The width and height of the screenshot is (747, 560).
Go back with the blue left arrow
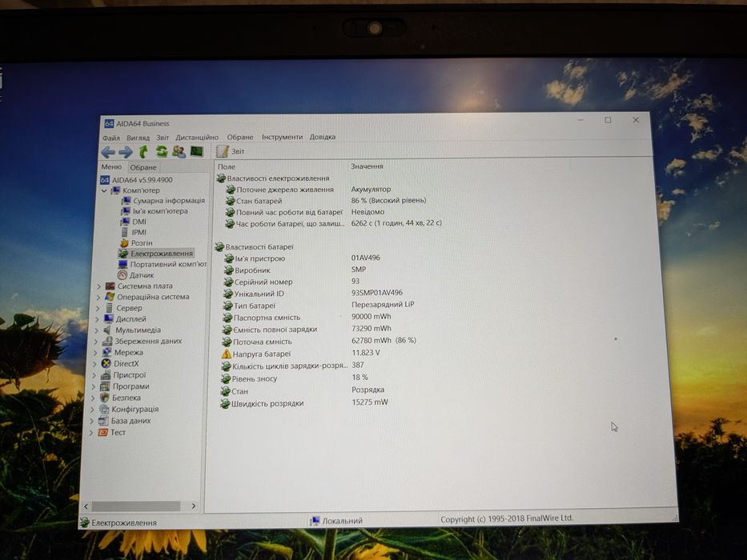pos(108,152)
